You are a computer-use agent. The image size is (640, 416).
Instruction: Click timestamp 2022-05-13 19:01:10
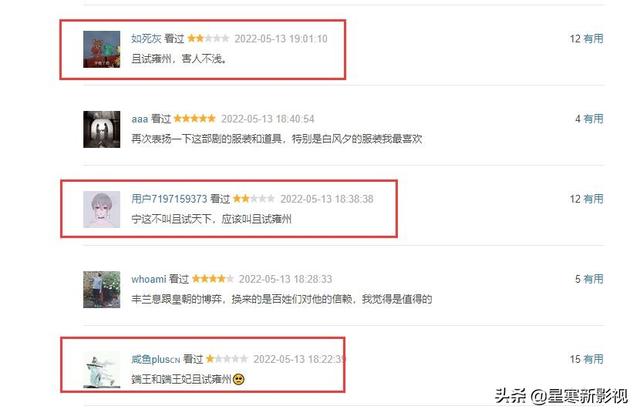click(x=281, y=39)
